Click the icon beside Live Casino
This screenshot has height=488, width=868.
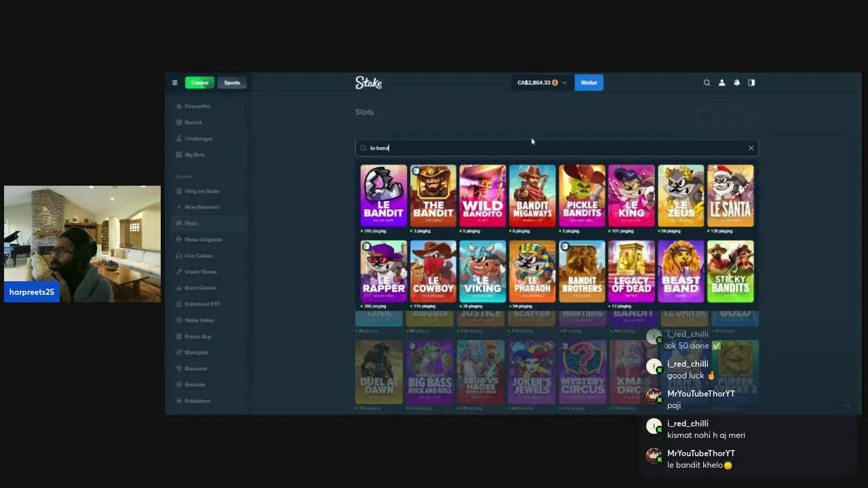178,256
